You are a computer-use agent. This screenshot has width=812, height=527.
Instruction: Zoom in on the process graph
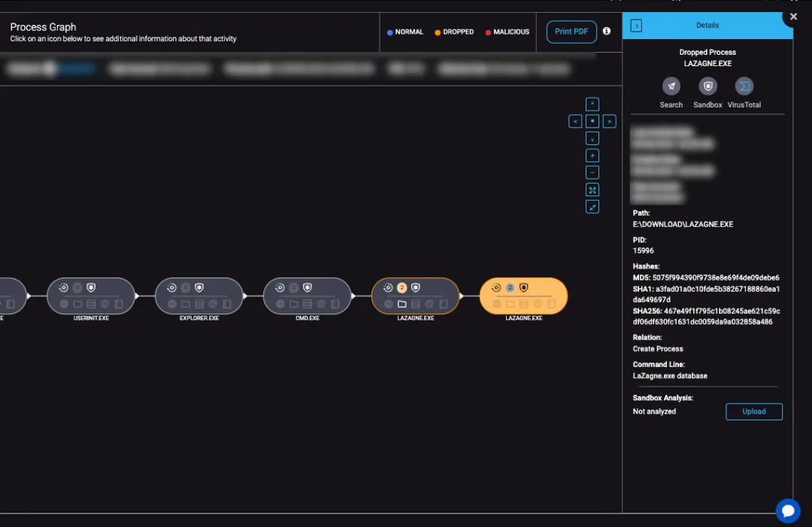(592, 156)
